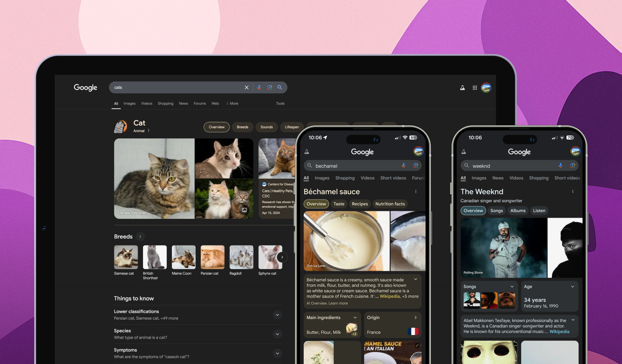The image size is (622, 364).
Task: Open the News tab on tablet
Action: 184,104
